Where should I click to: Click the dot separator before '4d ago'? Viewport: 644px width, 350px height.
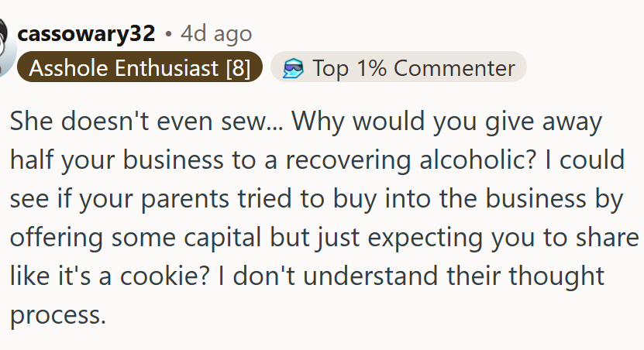point(168,35)
